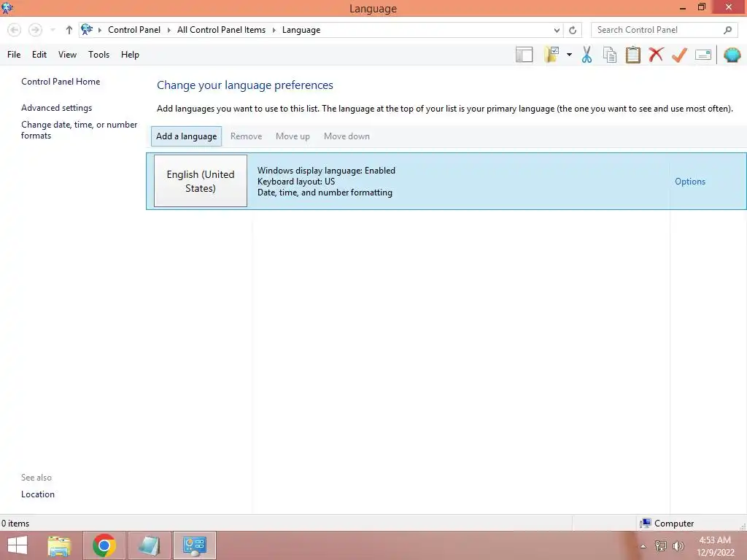Click the Keyboard layout: US text
Viewport: 747px width, 560px height.
(296, 182)
